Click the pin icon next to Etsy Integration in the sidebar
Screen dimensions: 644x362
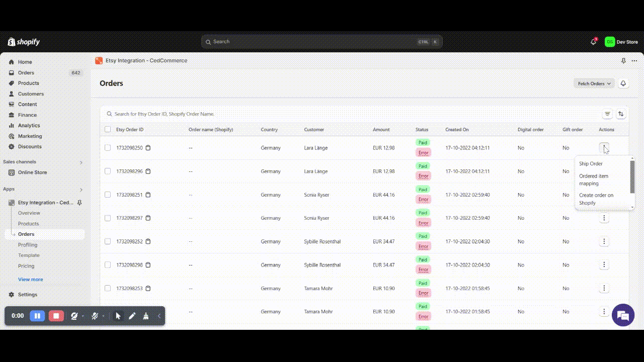79,203
